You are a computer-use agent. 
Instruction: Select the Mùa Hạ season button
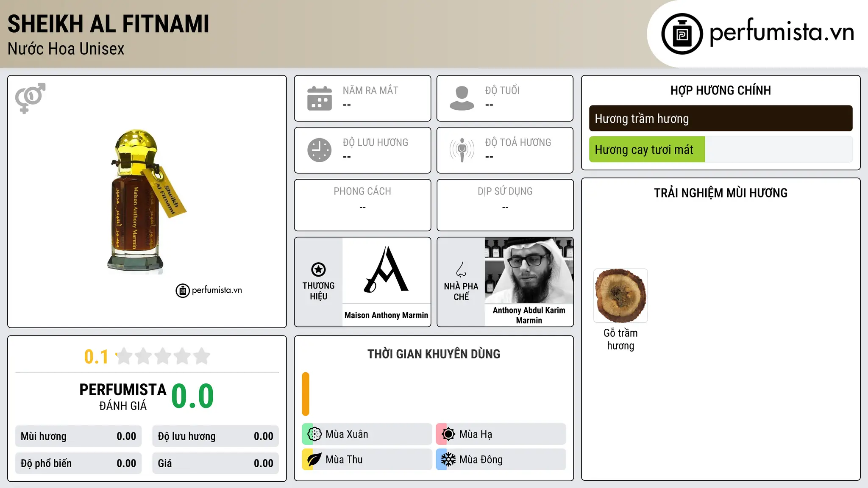(x=501, y=434)
